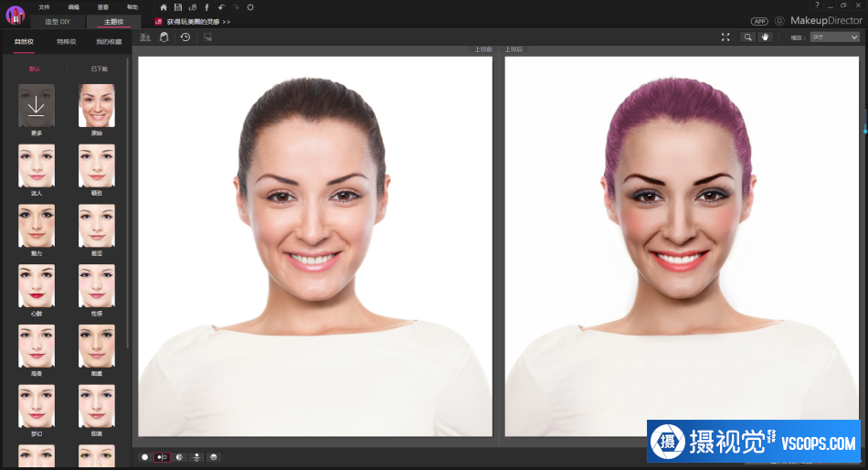Click the APP badge icon
The height and width of the screenshot is (470, 868).
coord(759,21)
